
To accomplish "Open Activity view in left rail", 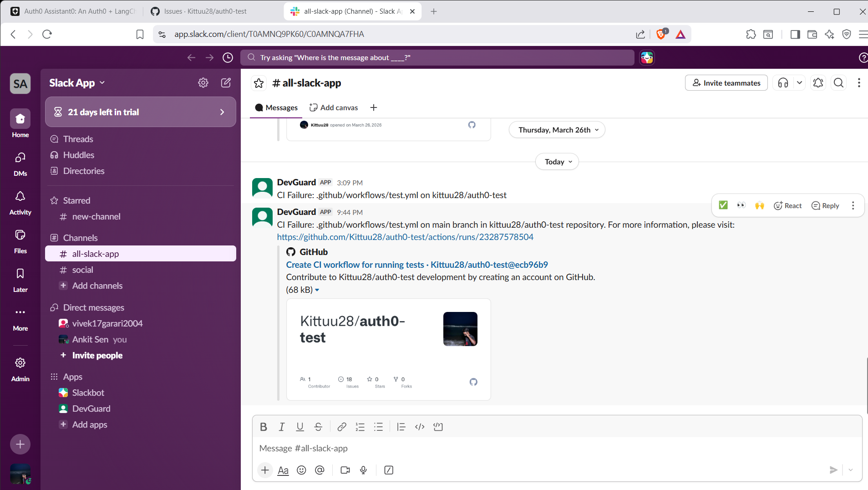I will tap(20, 203).
